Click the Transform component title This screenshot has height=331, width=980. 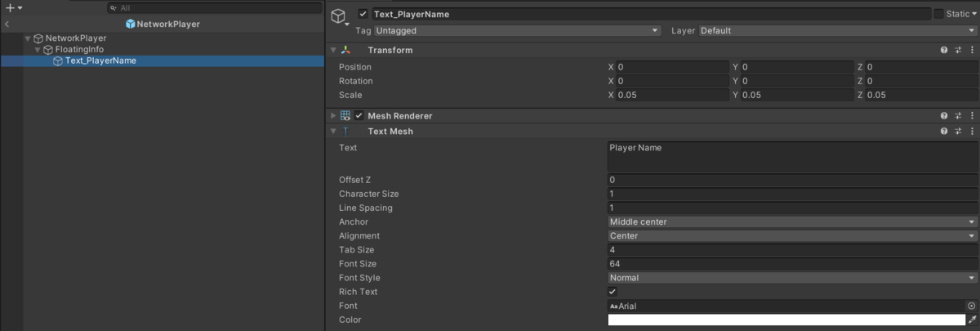pos(390,50)
